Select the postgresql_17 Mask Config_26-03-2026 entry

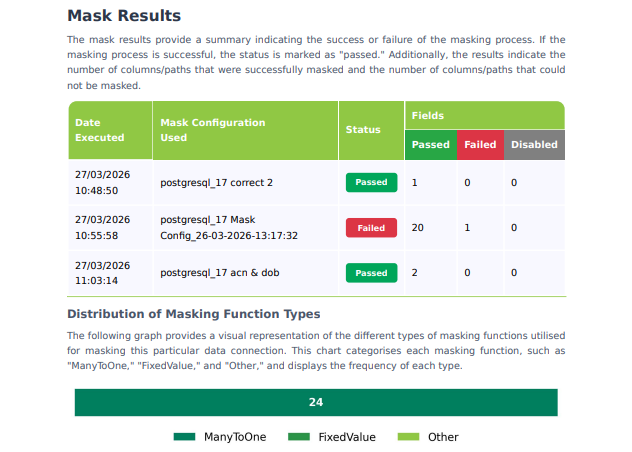pyautogui.click(x=229, y=228)
